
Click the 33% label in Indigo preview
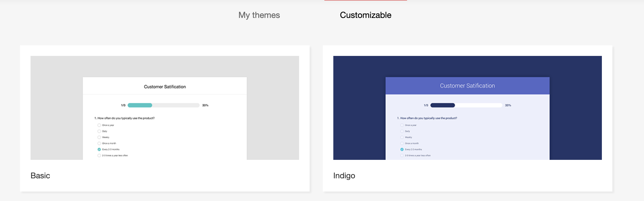coord(508,105)
